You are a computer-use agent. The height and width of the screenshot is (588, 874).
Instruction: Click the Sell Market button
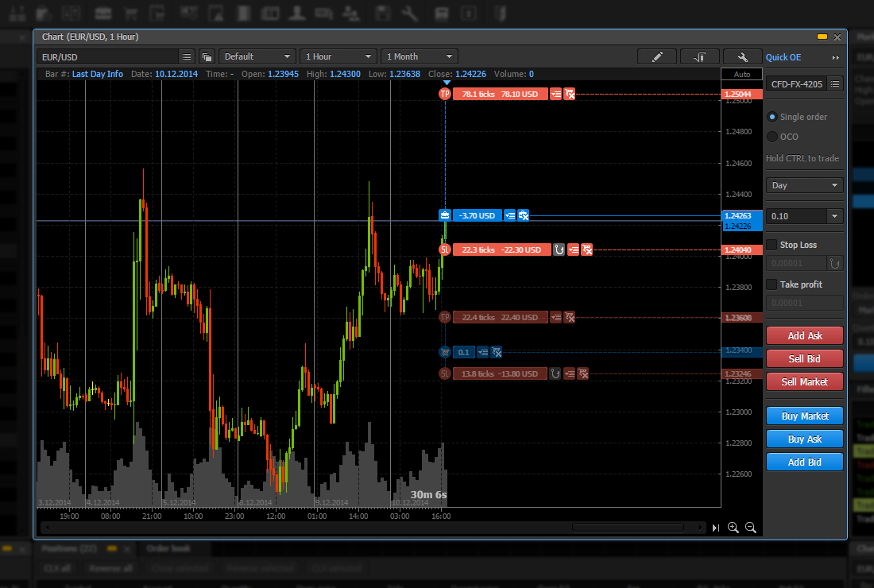804,381
